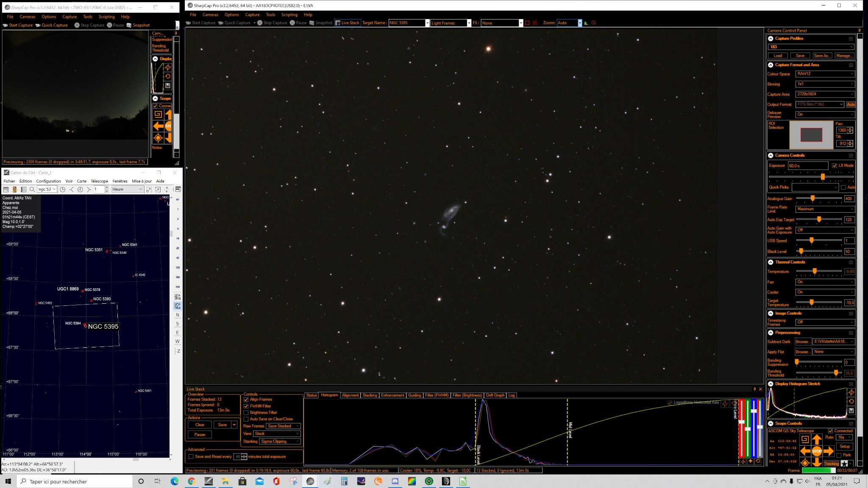Click Stop Capture in the main SharpCap toolbar
868x488 pixels.
pyautogui.click(x=272, y=23)
